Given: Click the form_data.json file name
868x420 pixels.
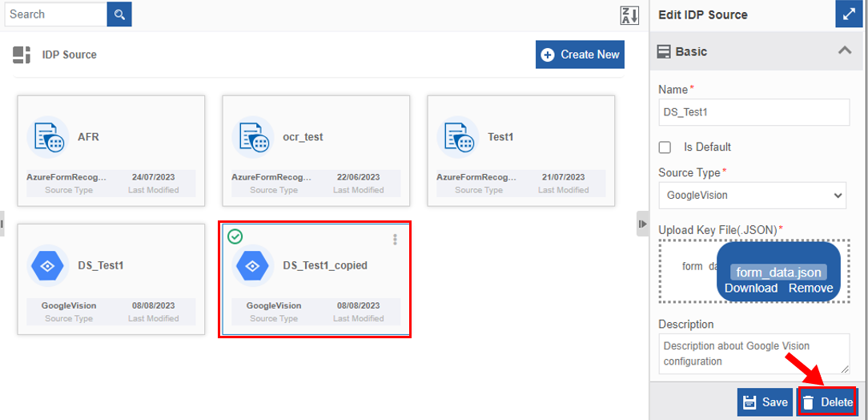Looking at the screenshot, I should pyautogui.click(x=778, y=272).
